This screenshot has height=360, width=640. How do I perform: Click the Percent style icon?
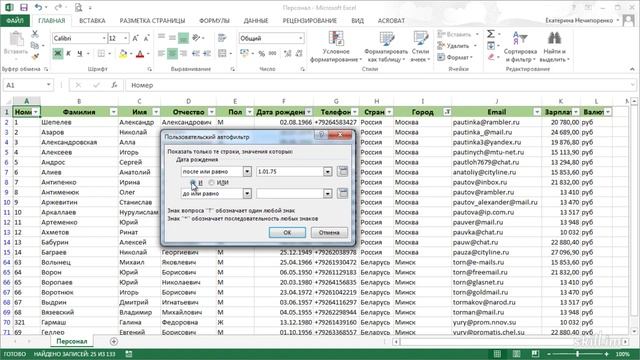pos(262,53)
